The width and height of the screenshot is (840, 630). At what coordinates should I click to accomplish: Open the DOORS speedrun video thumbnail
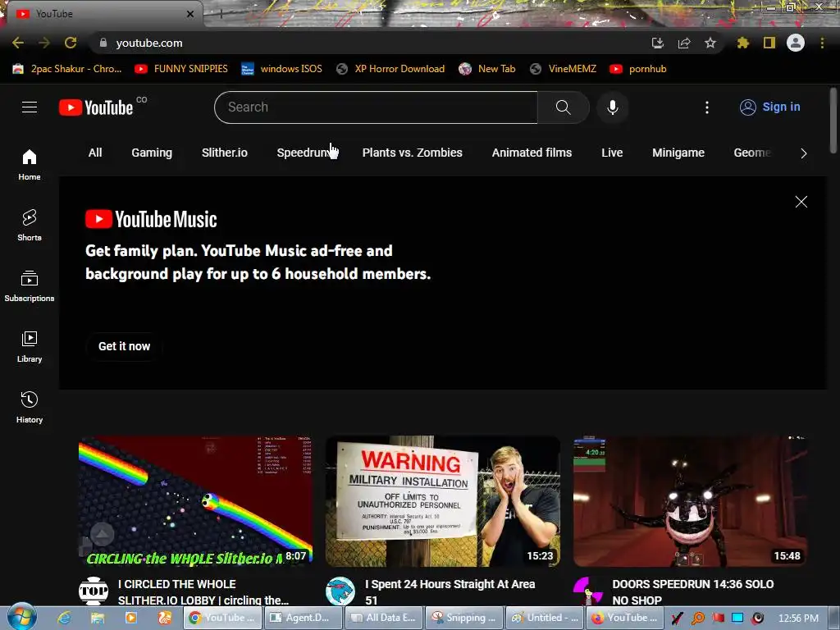[690, 501]
